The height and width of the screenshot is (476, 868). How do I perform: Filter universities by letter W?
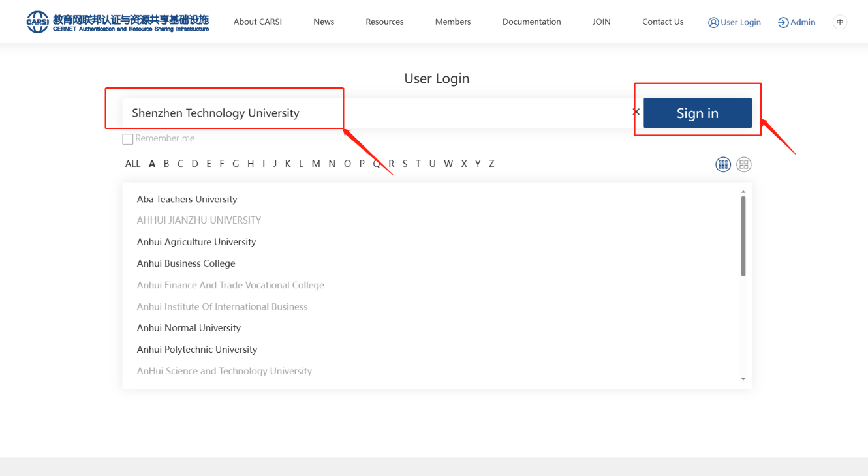(x=448, y=164)
